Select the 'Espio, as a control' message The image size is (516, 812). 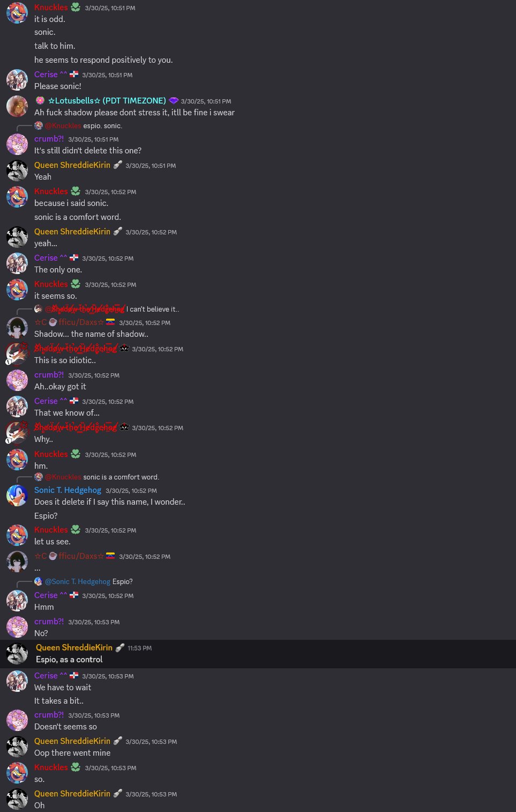258,654
